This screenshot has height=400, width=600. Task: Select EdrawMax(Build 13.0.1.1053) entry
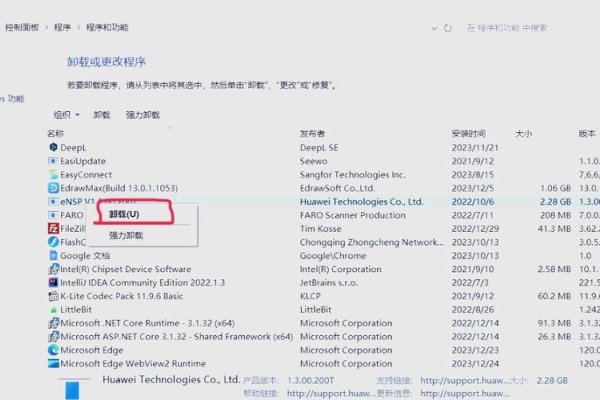(x=119, y=188)
